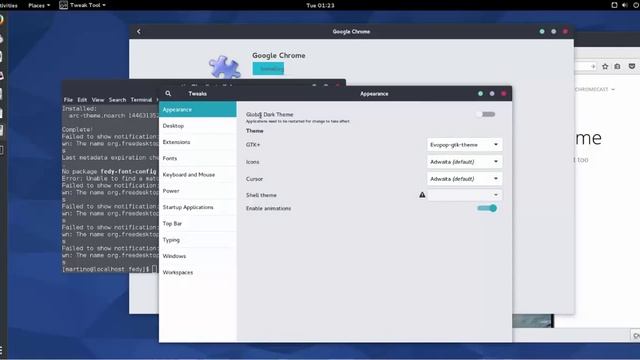The height and width of the screenshot is (360, 640).
Task: Maximize the Tweaks window using grey button
Action: pyautogui.click(x=492, y=93)
